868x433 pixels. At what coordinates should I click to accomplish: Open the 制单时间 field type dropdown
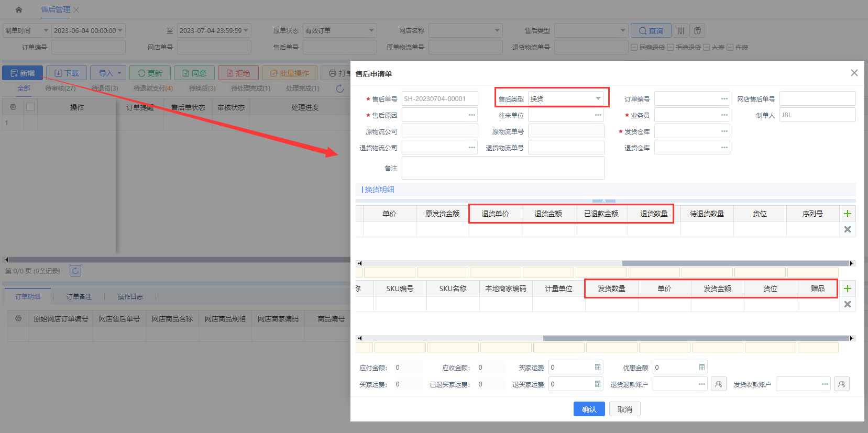46,30
